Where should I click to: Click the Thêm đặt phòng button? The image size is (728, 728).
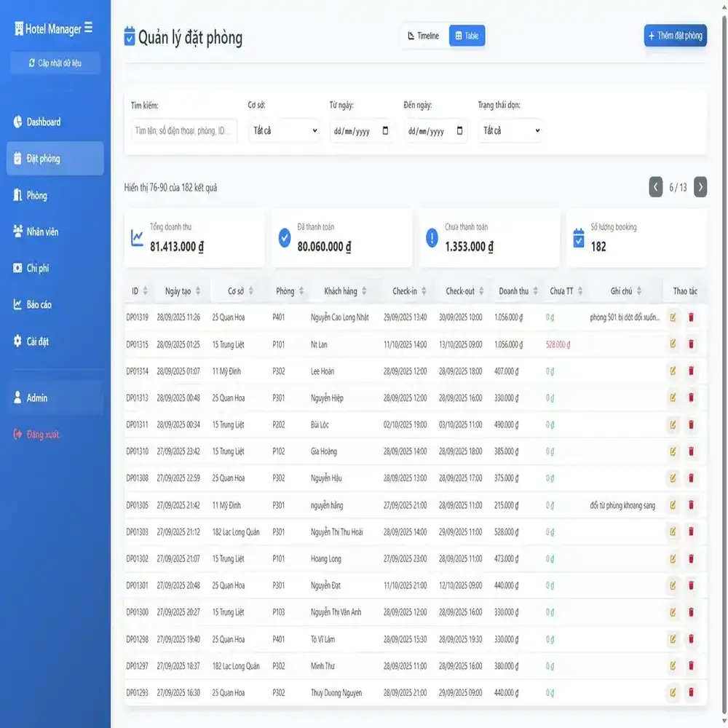[675, 35]
